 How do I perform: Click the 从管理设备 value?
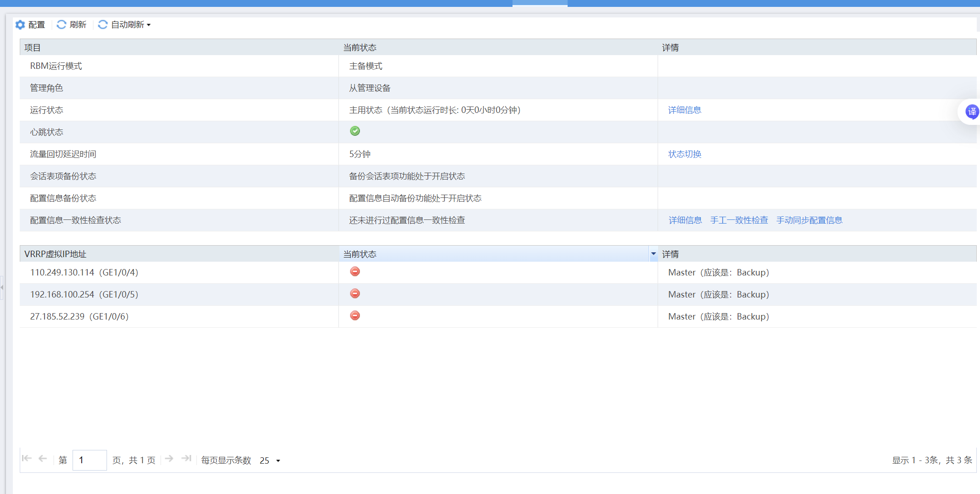tap(370, 88)
